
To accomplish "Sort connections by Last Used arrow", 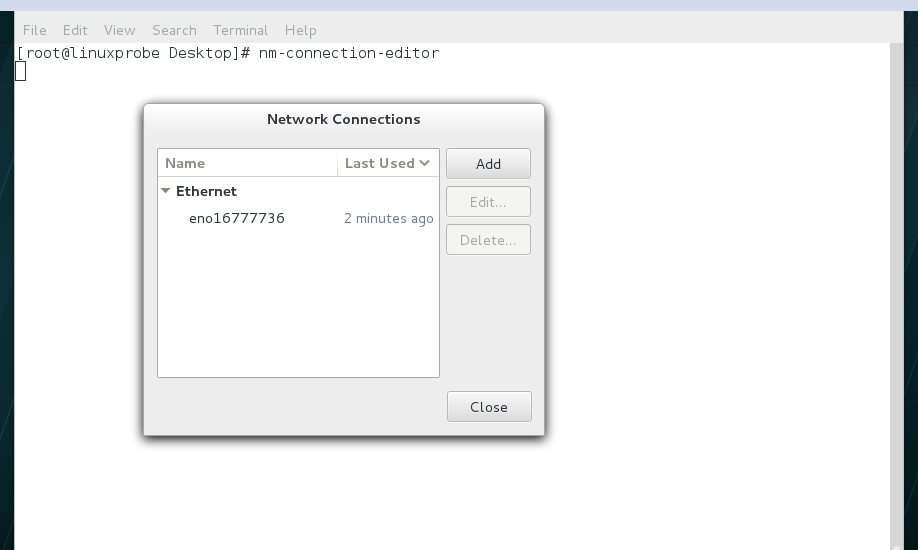I will tap(424, 163).
